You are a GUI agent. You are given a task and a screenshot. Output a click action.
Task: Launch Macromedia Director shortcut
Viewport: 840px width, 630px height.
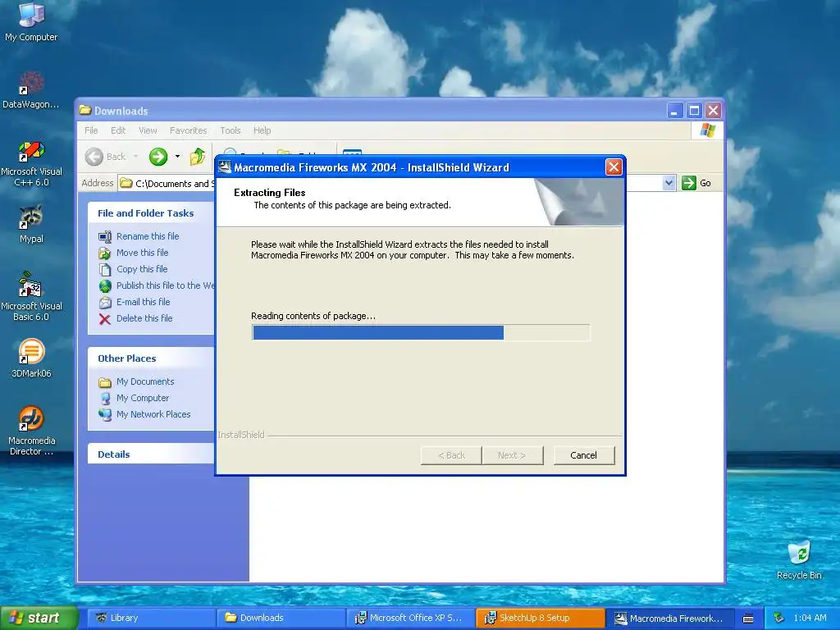tap(31, 430)
